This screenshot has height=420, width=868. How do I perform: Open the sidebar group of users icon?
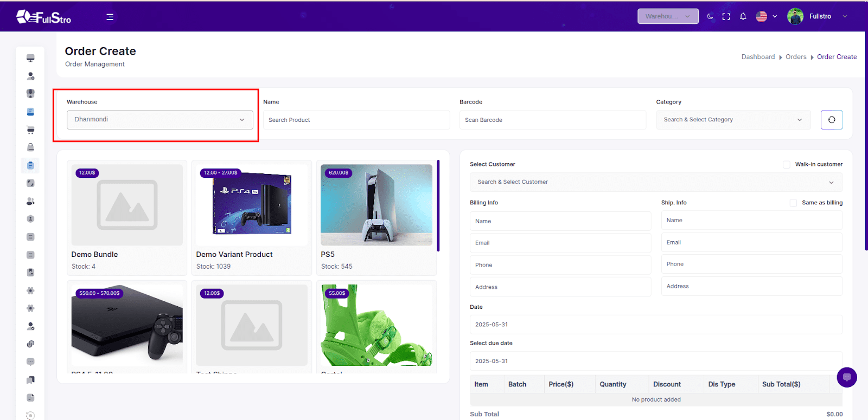pyautogui.click(x=30, y=201)
